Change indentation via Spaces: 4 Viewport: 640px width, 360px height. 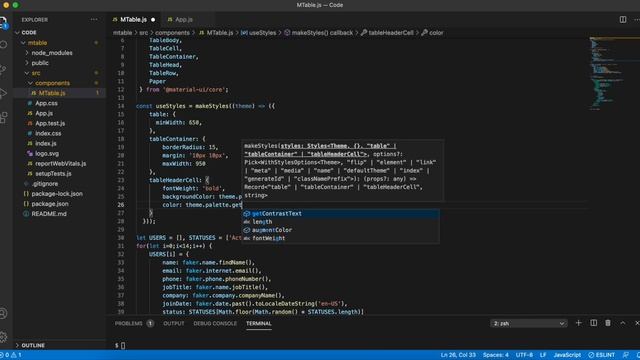point(496,355)
